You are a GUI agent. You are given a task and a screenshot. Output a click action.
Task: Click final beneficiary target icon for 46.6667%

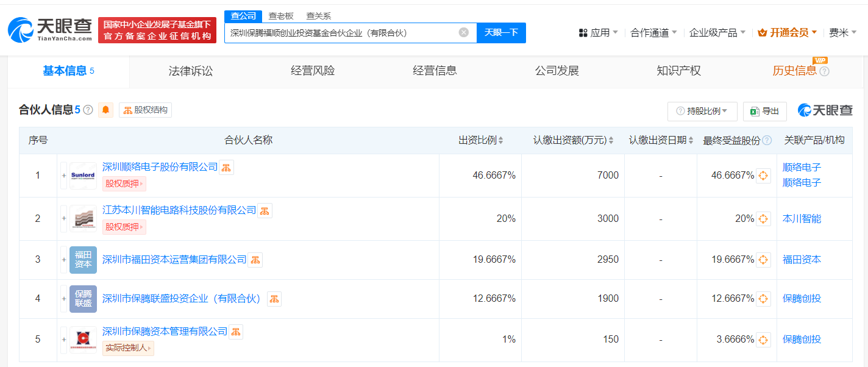[763, 176]
